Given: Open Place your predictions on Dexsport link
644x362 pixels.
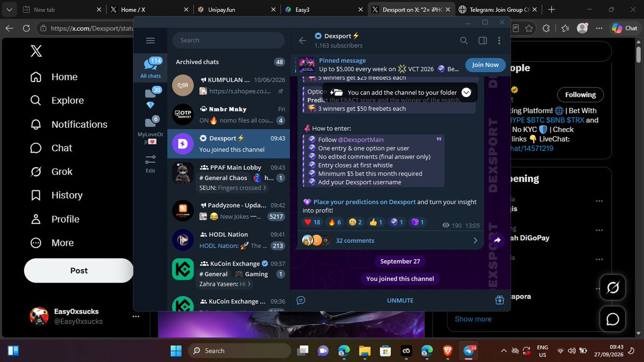Looking at the screenshot, I should [x=364, y=202].
